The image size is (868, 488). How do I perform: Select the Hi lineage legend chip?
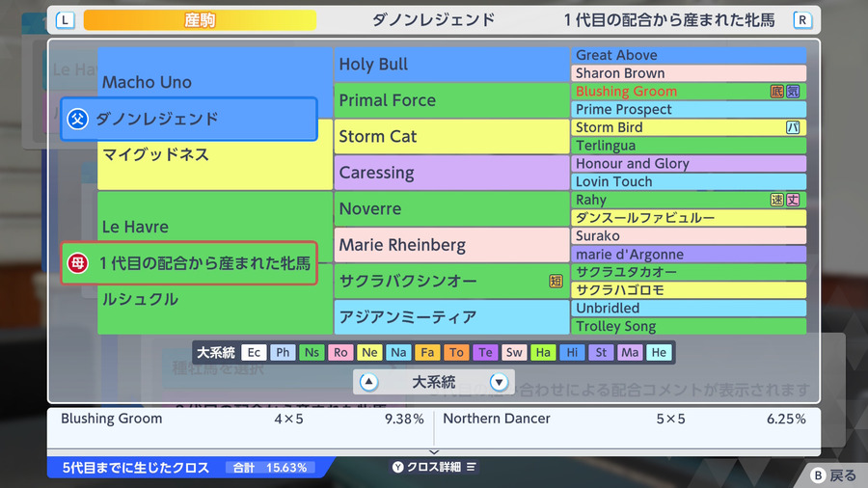pyautogui.click(x=572, y=352)
